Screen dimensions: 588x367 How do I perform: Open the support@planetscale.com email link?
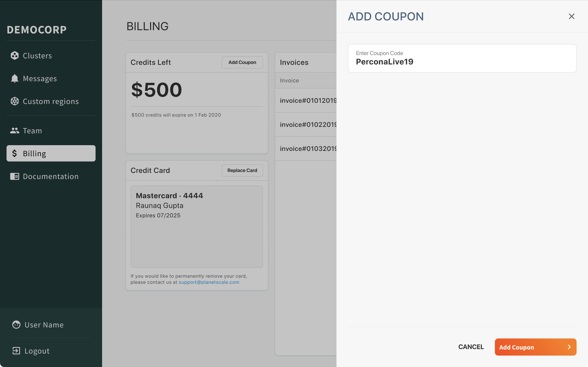(209, 282)
